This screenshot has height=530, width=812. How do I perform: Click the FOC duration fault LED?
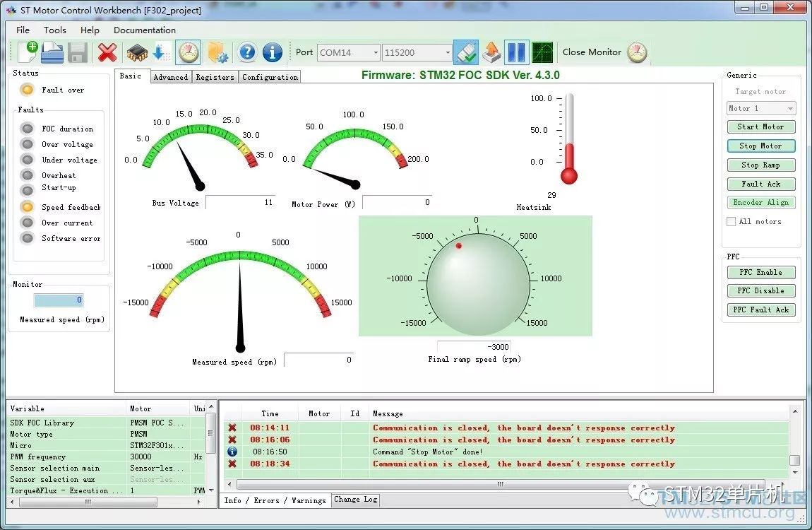27,129
